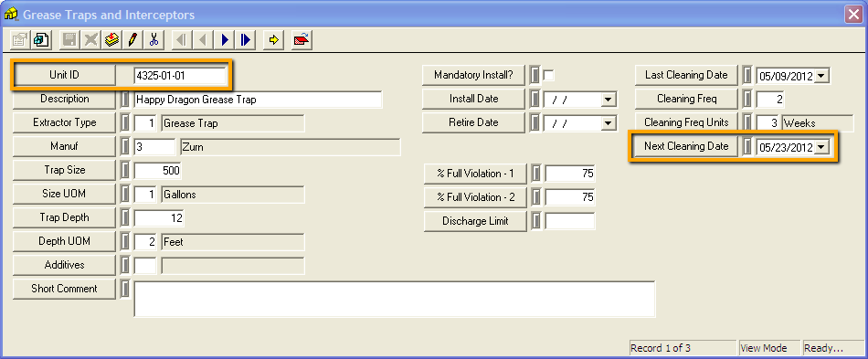Image resolution: width=868 pixels, height=359 pixels.
Task: Click inside the Short Comment text box
Action: [395, 299]
